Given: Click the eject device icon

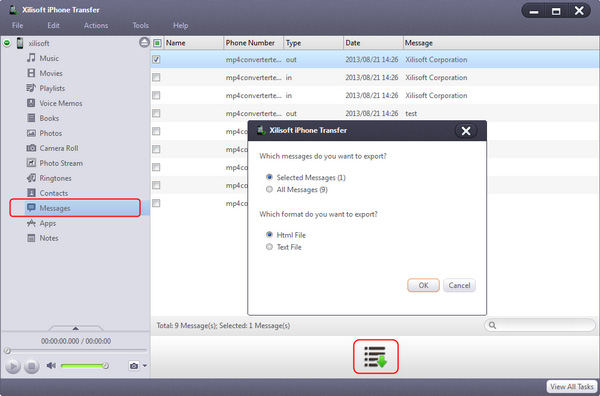Looking at the screenshot, I should point(144,42).
